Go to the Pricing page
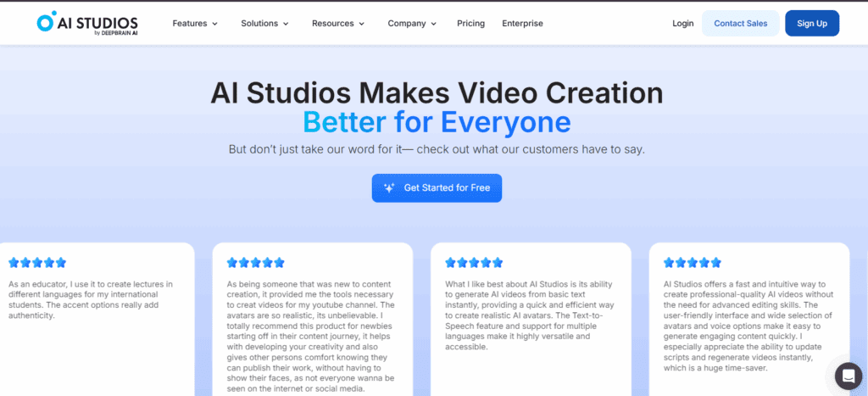 tap(470, 23)
